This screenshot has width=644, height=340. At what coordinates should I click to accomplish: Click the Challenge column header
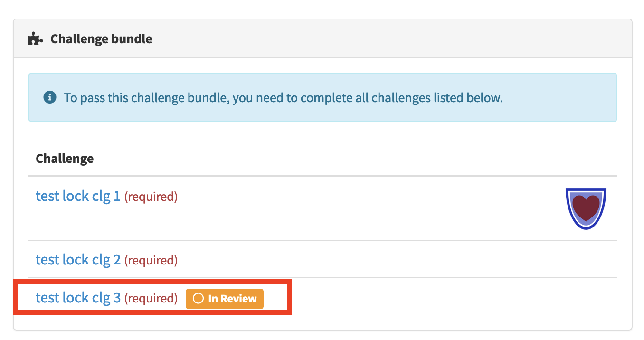65,158
